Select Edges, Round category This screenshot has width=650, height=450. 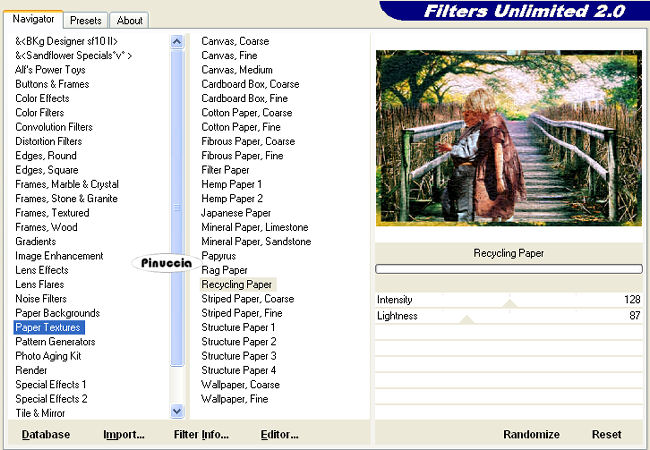pos(46,156)
